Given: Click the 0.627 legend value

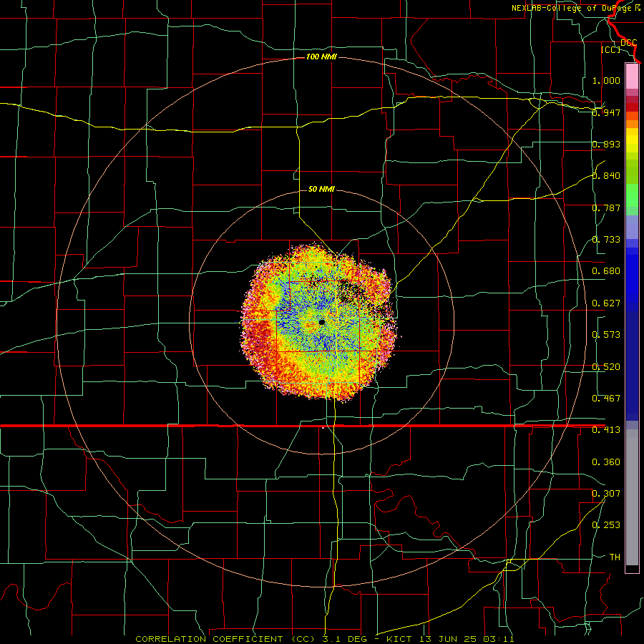Looking at the screenshot, I should 606,303.
